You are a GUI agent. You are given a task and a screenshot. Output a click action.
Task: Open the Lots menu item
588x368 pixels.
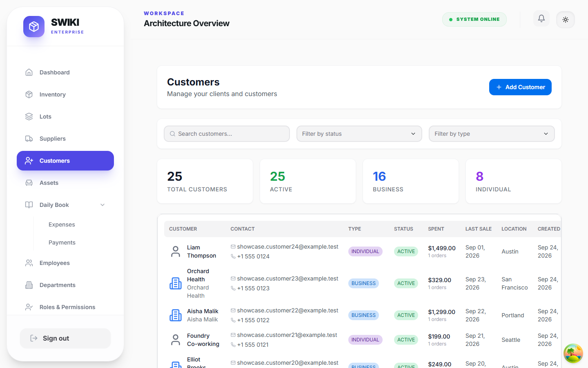(x=65, y=117)
